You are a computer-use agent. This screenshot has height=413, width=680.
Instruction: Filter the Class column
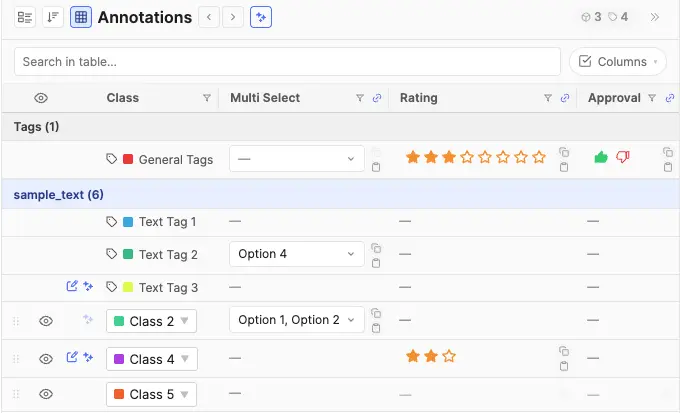pyautogui.click(x=207, y=98)
